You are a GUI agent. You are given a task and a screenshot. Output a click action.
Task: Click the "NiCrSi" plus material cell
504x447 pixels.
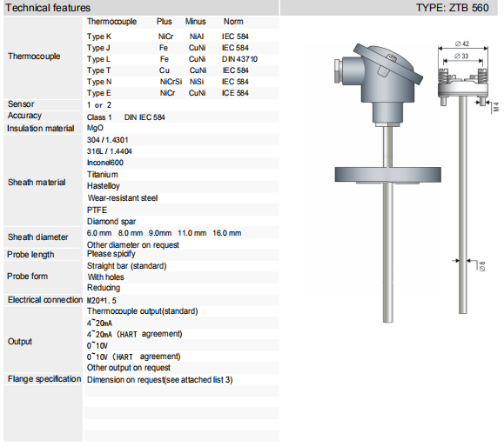(171, 82)
